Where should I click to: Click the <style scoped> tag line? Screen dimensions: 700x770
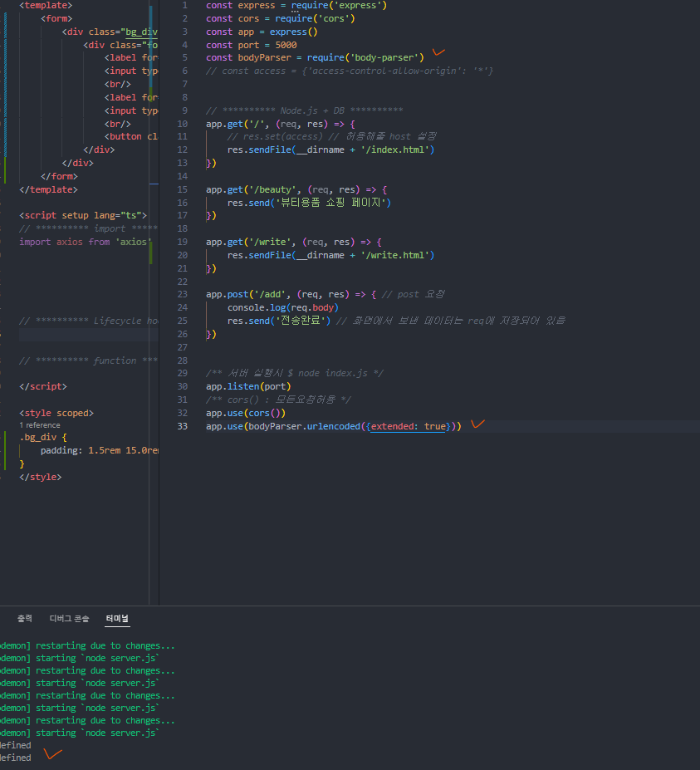(56, 414)
